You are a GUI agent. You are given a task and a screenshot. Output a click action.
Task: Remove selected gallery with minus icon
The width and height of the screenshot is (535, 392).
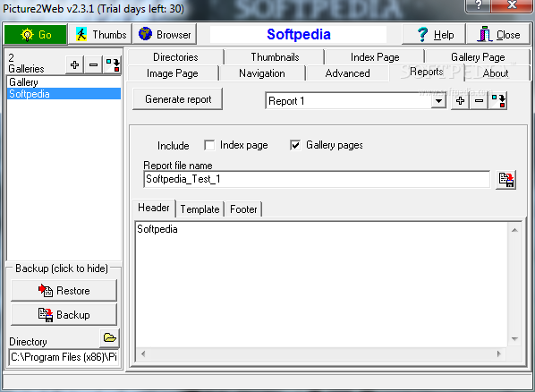click(93, 64)
